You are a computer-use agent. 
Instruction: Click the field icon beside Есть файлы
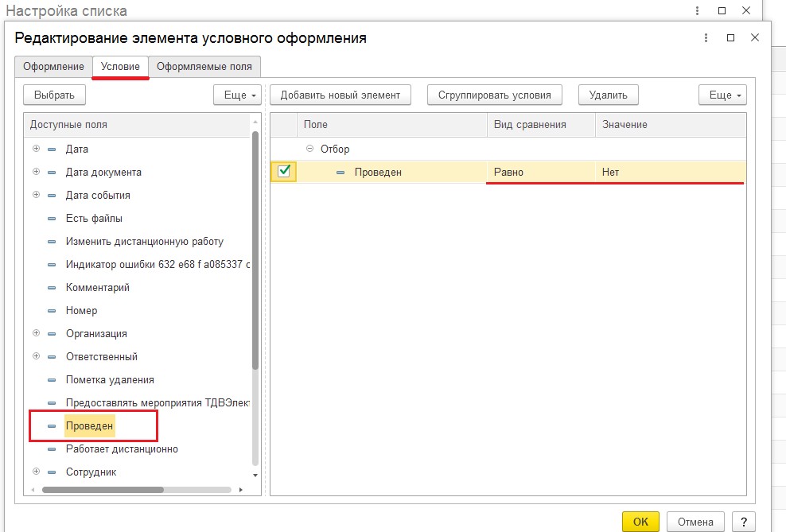tap(53, 219)
